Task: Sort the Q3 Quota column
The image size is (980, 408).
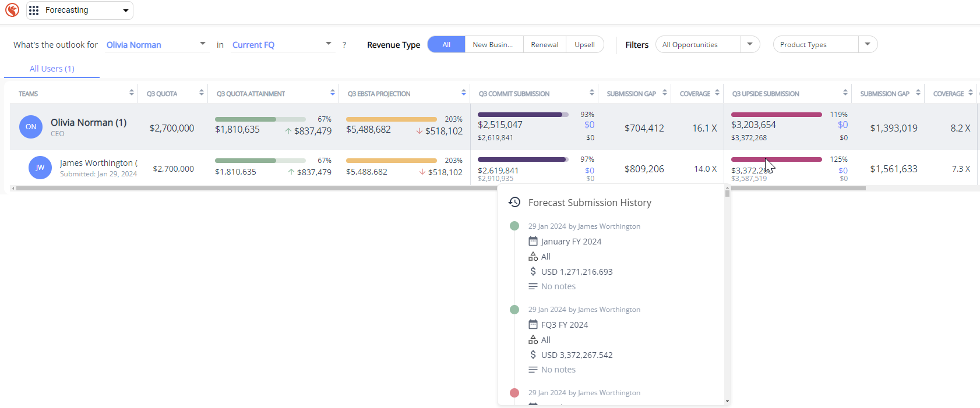Action: [x=201, y=93]
